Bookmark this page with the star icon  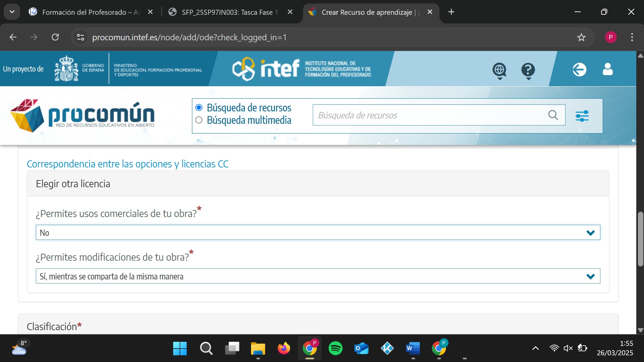click(581, 37)
